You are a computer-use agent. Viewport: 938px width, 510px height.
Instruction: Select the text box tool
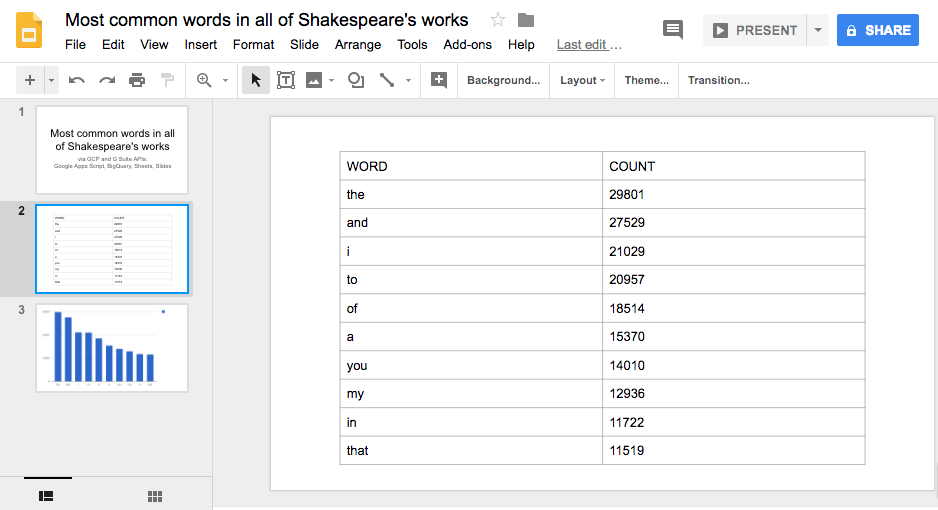286,80
